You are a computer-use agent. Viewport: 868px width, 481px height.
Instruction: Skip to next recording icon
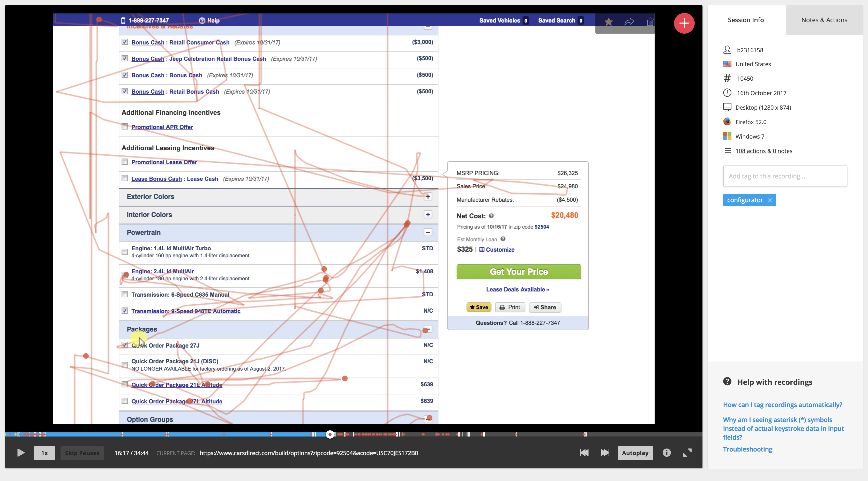tap(605, 453)
